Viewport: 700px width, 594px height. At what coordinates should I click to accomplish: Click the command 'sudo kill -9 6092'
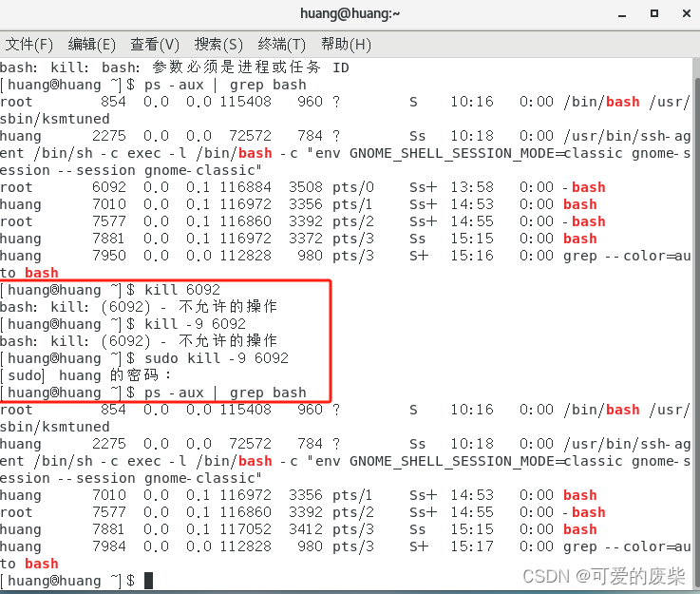pos(217,358)
